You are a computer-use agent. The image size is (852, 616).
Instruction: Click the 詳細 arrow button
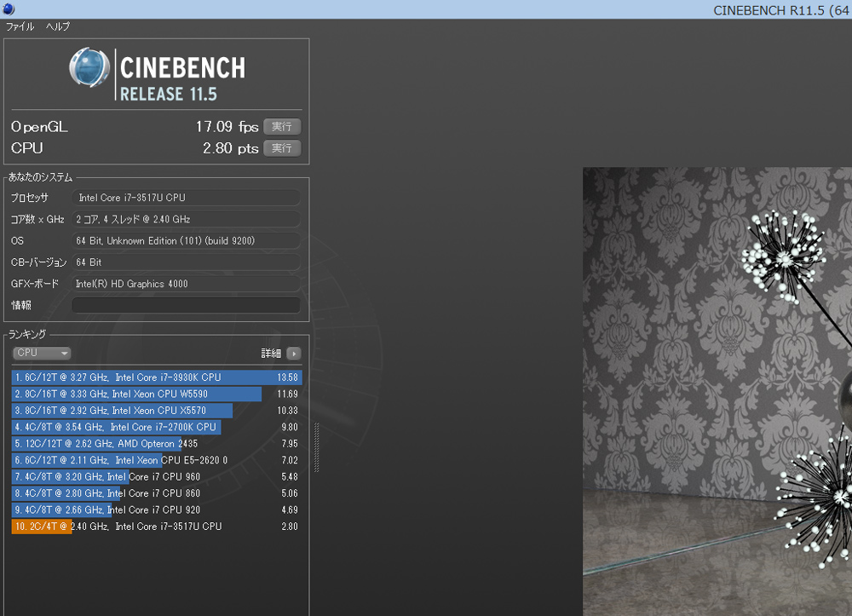pyautogui.click(x=294, y=354)
